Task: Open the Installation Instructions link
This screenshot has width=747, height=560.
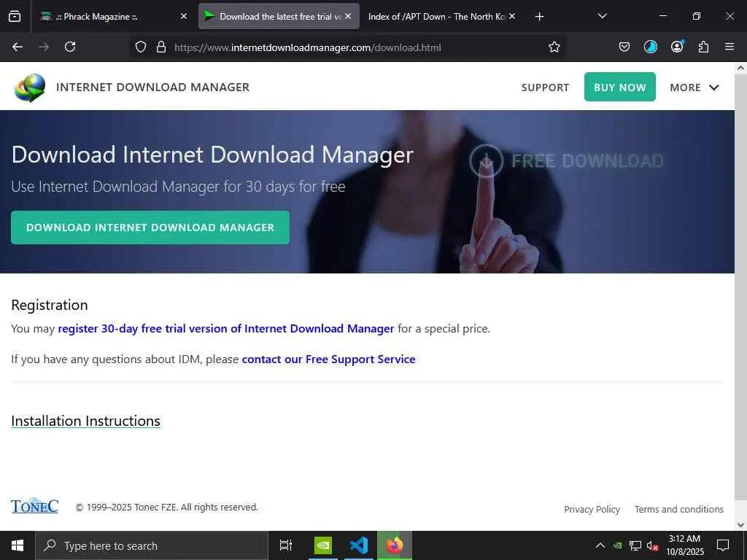Action: pos(86,421)
